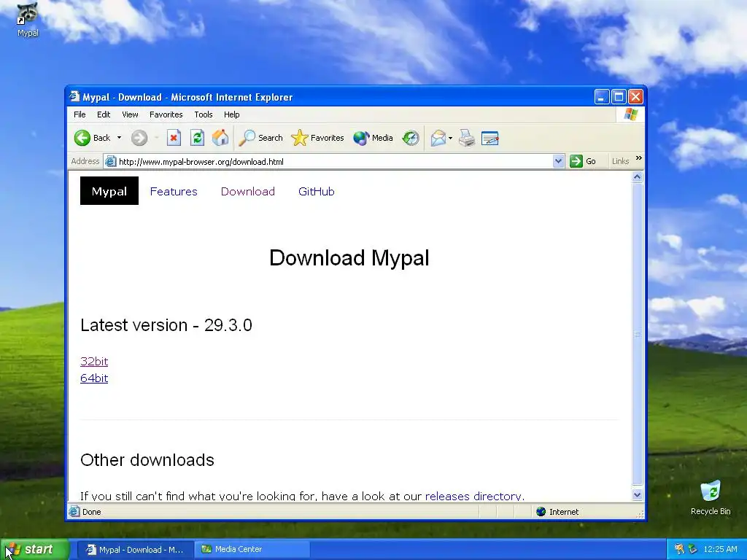Click the first system tray icon
747x560 pixels.
point(679,550)
